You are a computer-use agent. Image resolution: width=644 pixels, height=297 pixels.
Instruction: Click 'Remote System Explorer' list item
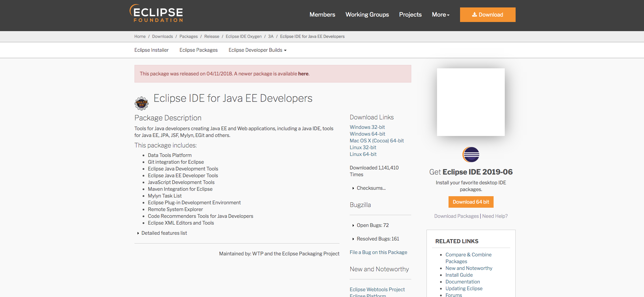[x=175, y=209]
